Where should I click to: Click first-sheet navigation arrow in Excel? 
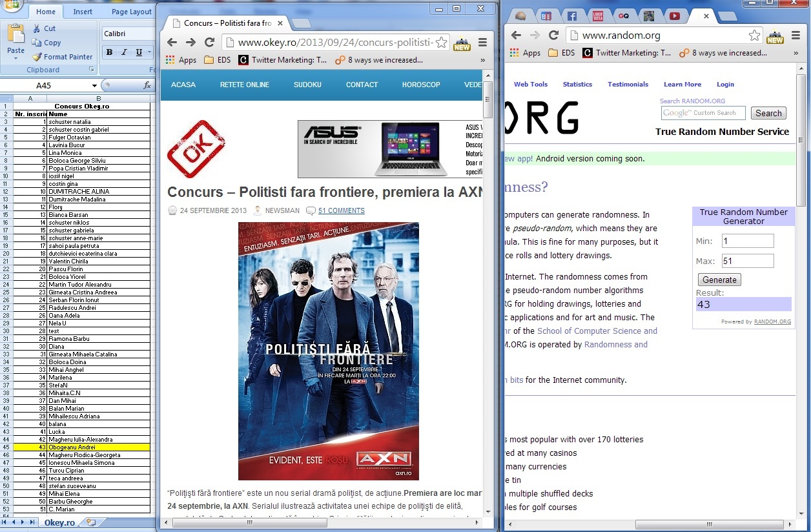(x=5, y=522)
